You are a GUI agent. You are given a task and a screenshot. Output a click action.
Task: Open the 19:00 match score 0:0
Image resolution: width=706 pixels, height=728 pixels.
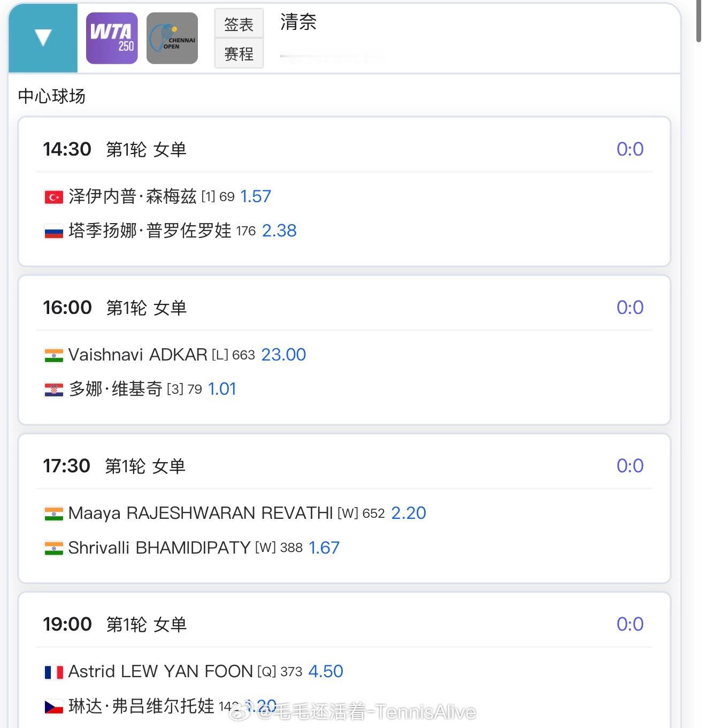point(630,624)
